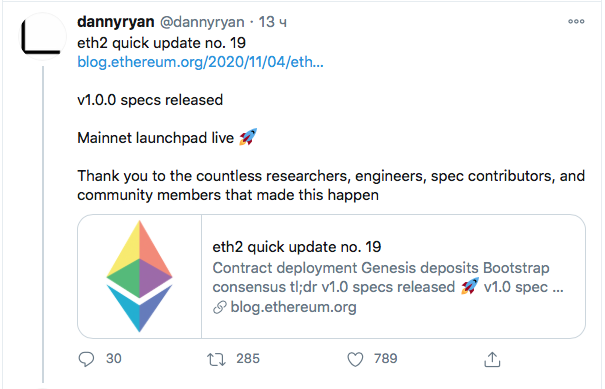
Task: Click the Ethereum diamond logo thumbnail
Action: (x=139, y=276)
